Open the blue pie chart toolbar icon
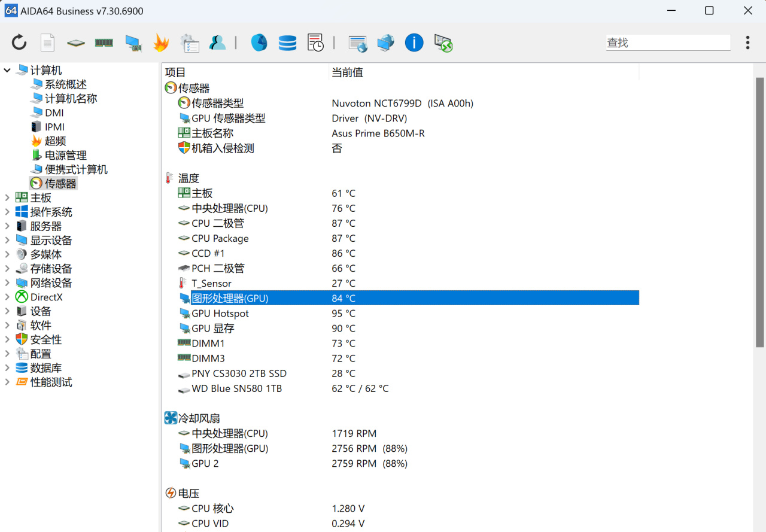Screen dimensions: 766x532 coord(259,42)
